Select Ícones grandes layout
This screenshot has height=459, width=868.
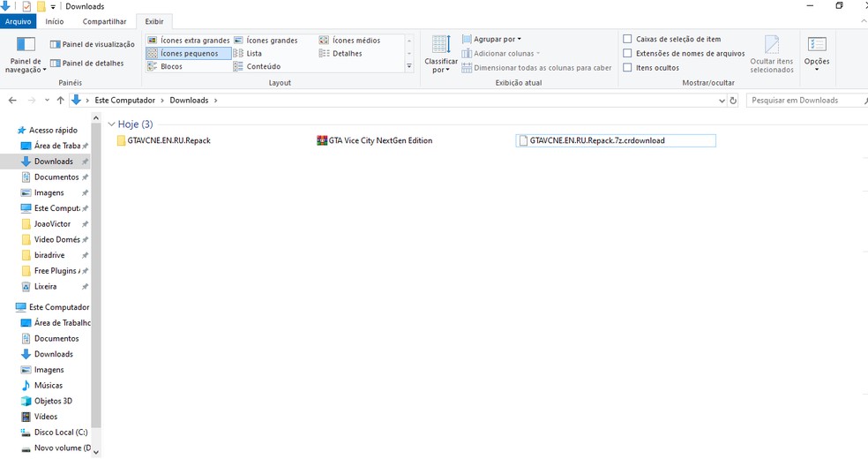point(266,41)
